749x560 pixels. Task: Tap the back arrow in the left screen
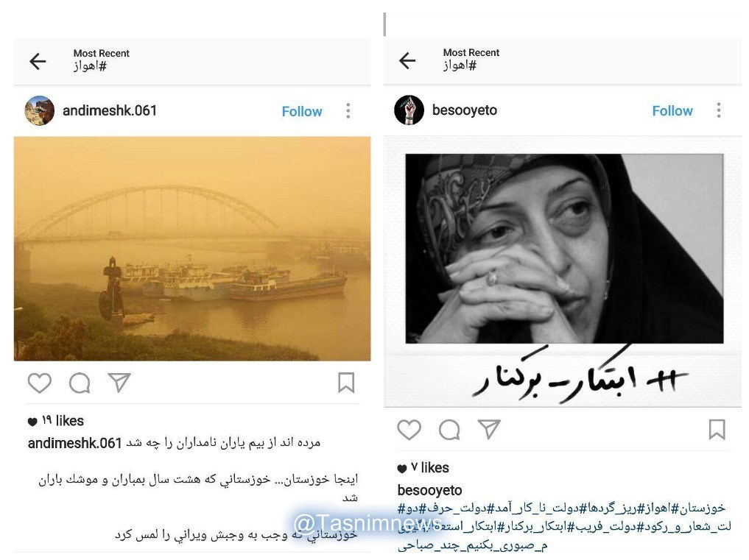[x=38, y=61]
